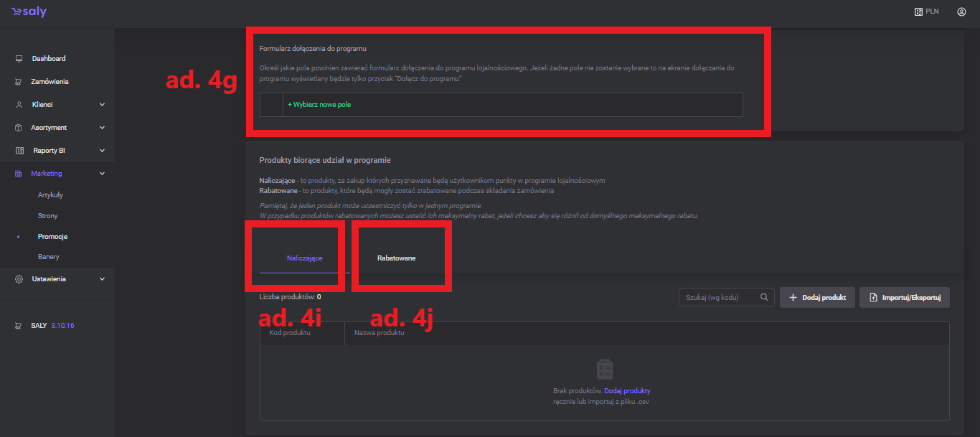Switch to the Naliczające tab
Viewport: 980px width, 437px height.
(304, 258)
